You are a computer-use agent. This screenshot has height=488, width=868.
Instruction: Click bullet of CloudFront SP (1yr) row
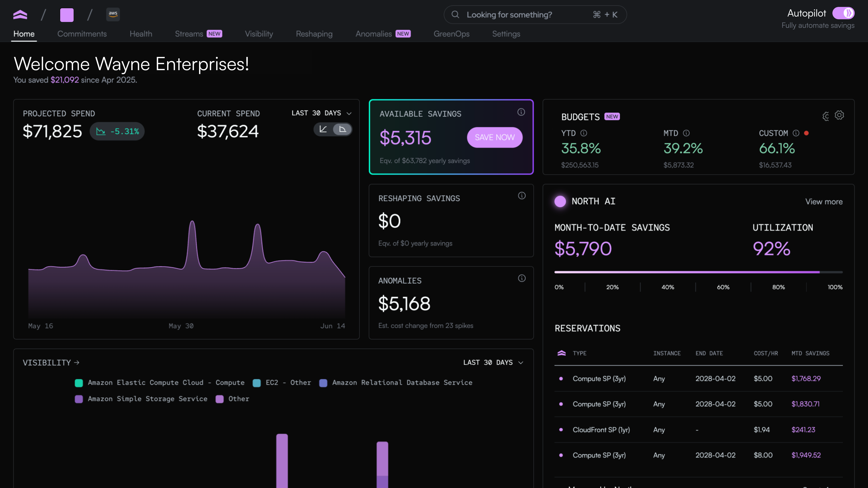coord(561,430)
